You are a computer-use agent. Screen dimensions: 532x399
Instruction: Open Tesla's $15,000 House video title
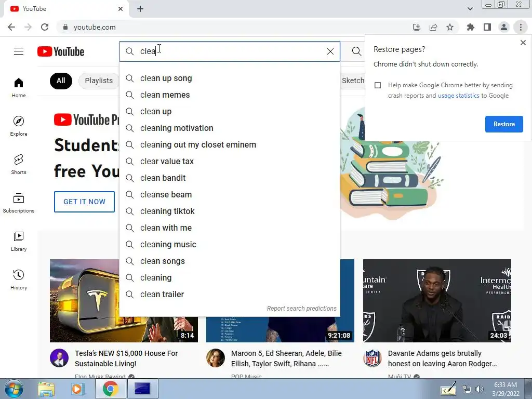[126, 358]
